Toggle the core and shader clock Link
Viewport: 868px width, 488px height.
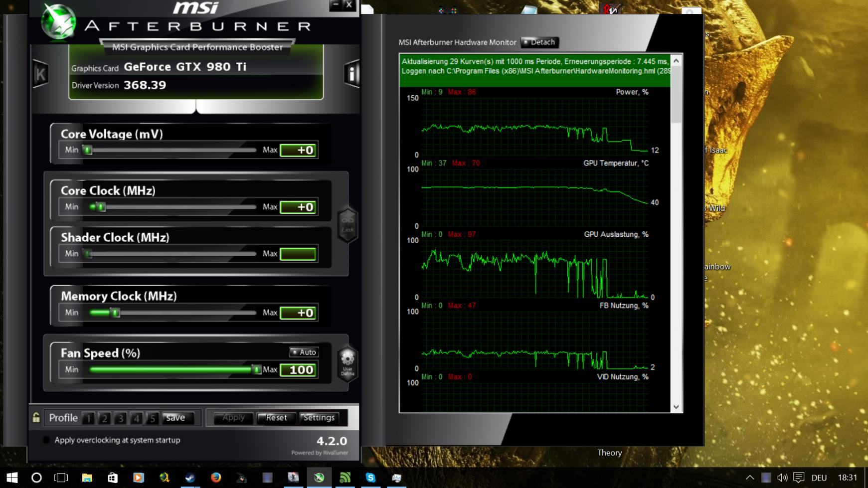347,224
